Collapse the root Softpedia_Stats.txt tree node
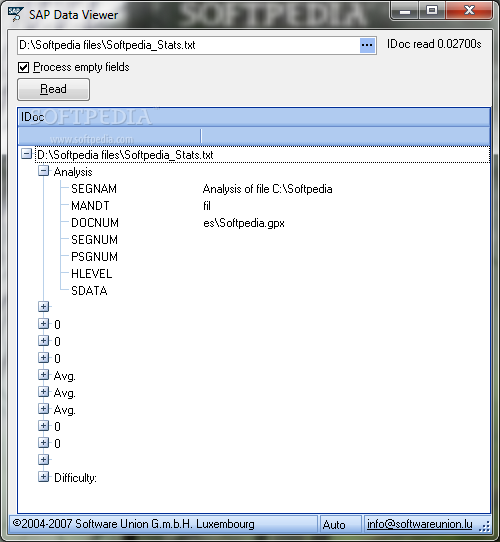The width and height of the screenshot is (500, 542). coord(27,153)
